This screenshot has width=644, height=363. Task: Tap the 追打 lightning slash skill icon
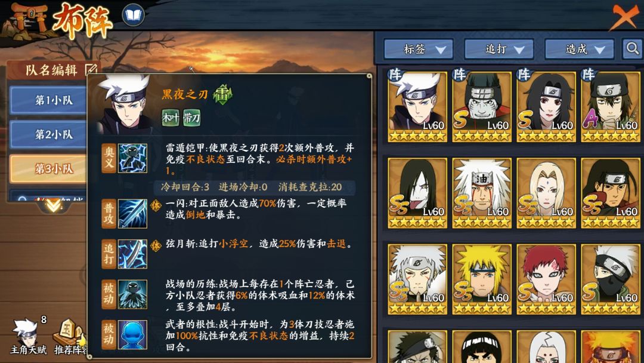click(x=132, y=254)
